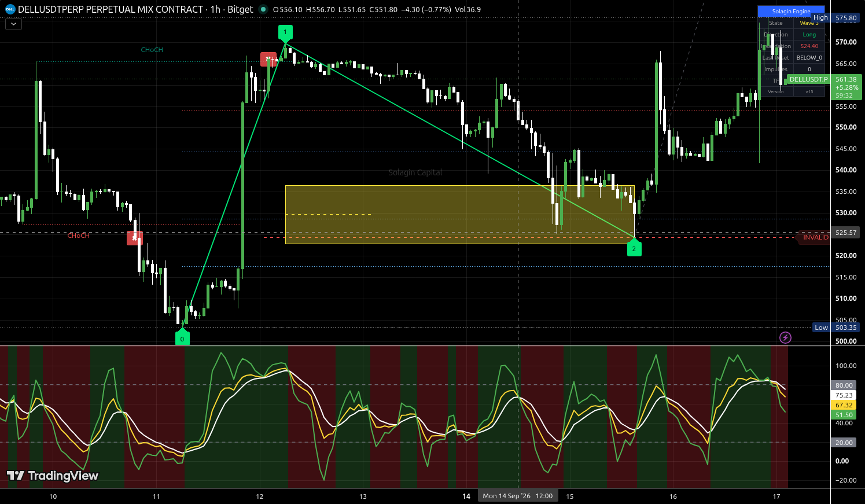865x504 pixels.
Task: Select the green wave marker labeled 1
Action: click(285, 33)
